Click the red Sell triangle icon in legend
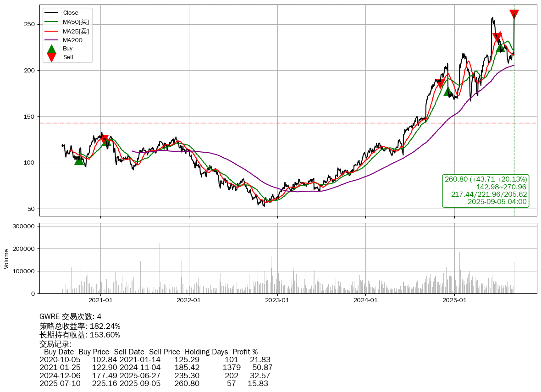 click(x=52, y=57)
